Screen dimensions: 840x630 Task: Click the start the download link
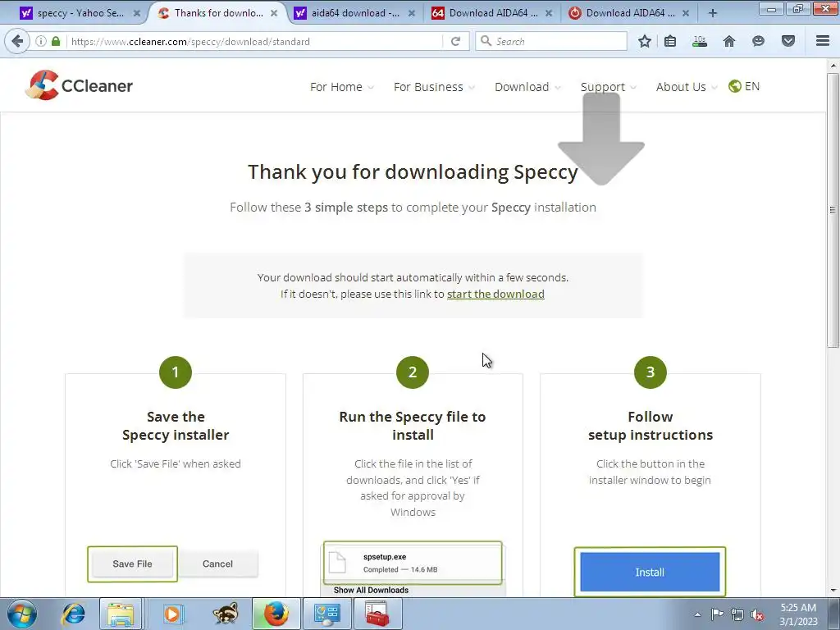[495, 294]
